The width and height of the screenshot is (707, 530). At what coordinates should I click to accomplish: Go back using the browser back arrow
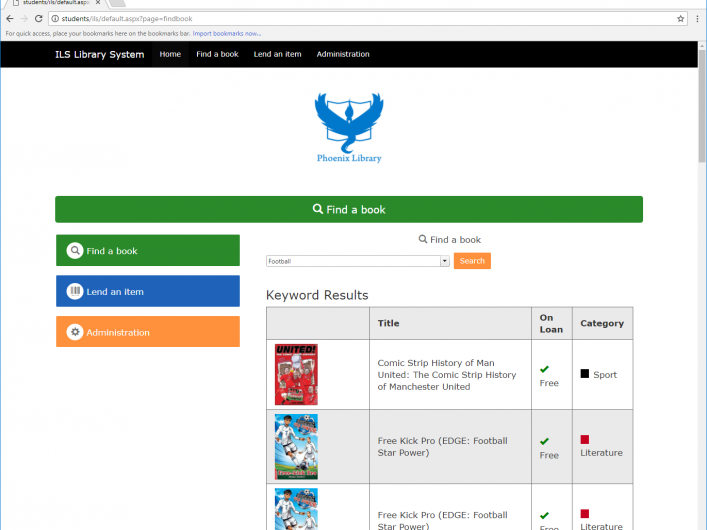point(10,18)
